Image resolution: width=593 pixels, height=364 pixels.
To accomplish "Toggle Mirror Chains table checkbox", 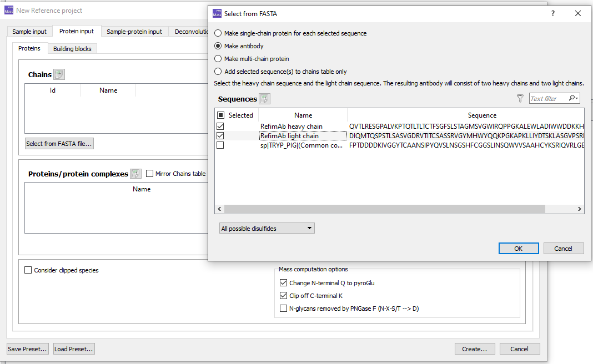I will point(150,174).
